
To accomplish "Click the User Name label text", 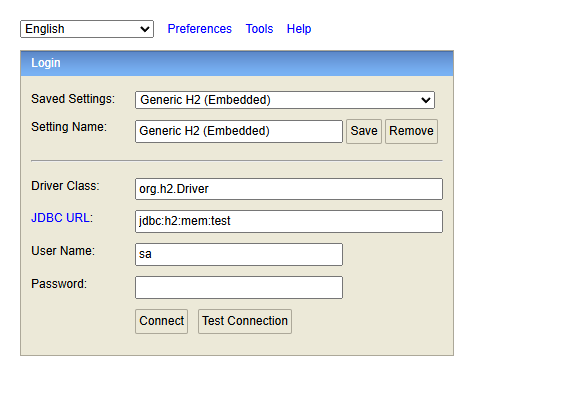I will (x=63, y=251).
